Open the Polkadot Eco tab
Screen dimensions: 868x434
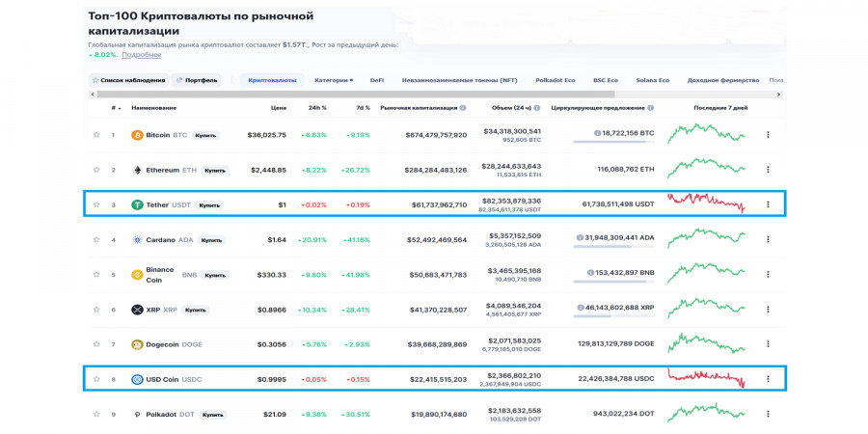pos(556,80)
